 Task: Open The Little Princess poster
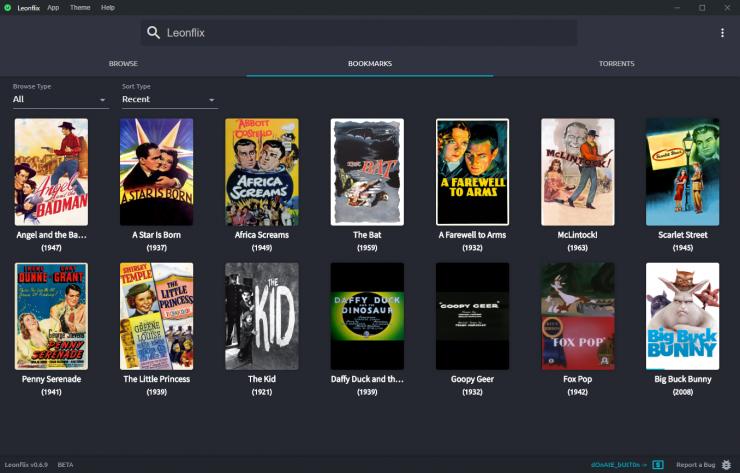(156, 316)
